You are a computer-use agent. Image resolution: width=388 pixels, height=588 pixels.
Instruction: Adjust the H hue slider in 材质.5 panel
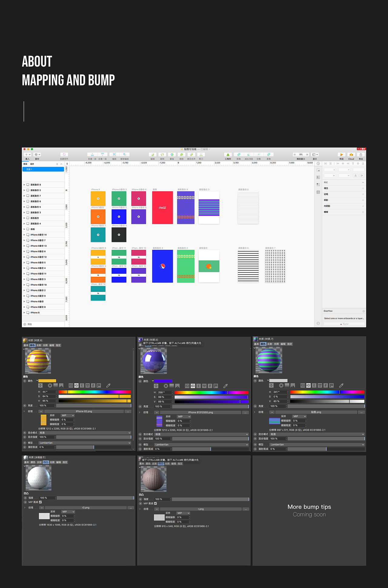[x=212, y=392]
